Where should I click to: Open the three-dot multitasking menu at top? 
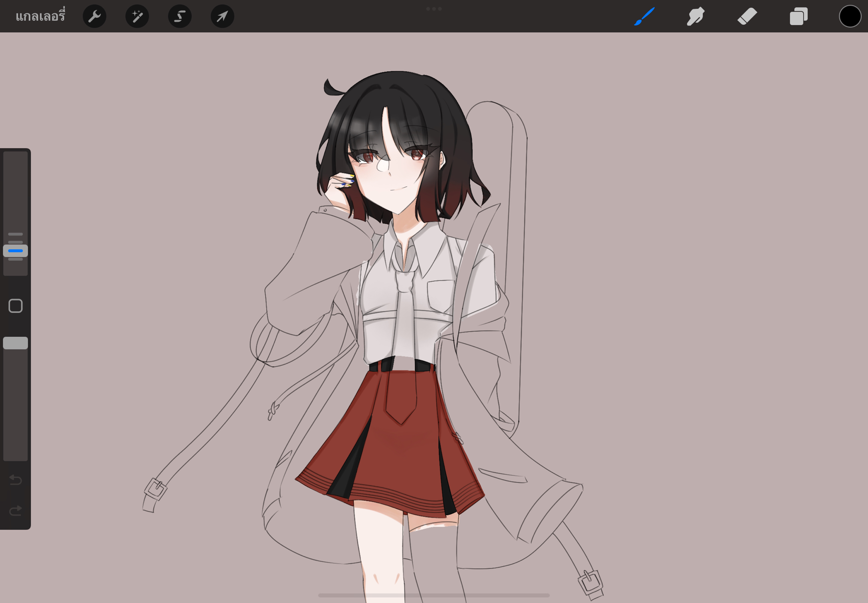[434, 9]
